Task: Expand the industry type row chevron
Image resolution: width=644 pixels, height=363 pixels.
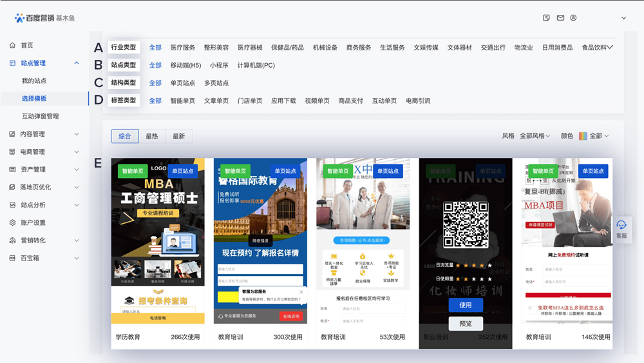Action: tap(609, 47)
